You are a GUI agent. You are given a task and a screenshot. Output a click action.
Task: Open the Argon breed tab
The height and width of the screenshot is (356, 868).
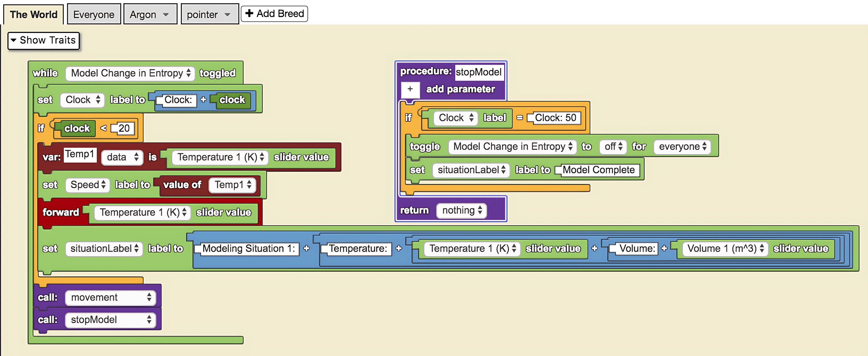coord(150,14)
